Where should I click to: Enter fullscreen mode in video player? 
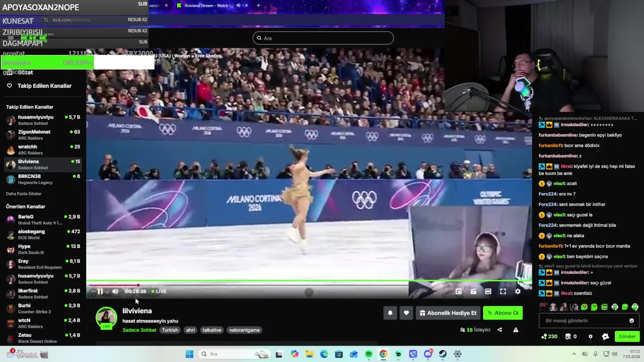point(503,291)
